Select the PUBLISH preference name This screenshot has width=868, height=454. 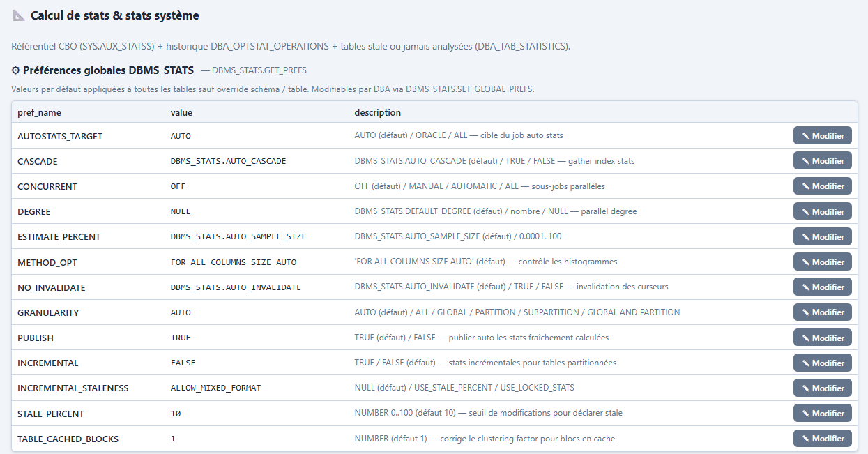36,338
